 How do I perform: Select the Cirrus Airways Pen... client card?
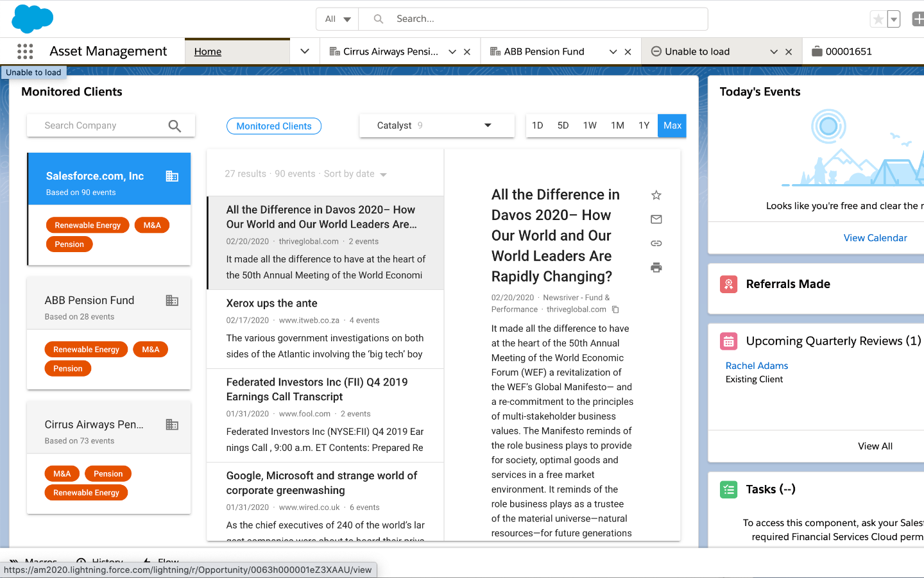108,457
